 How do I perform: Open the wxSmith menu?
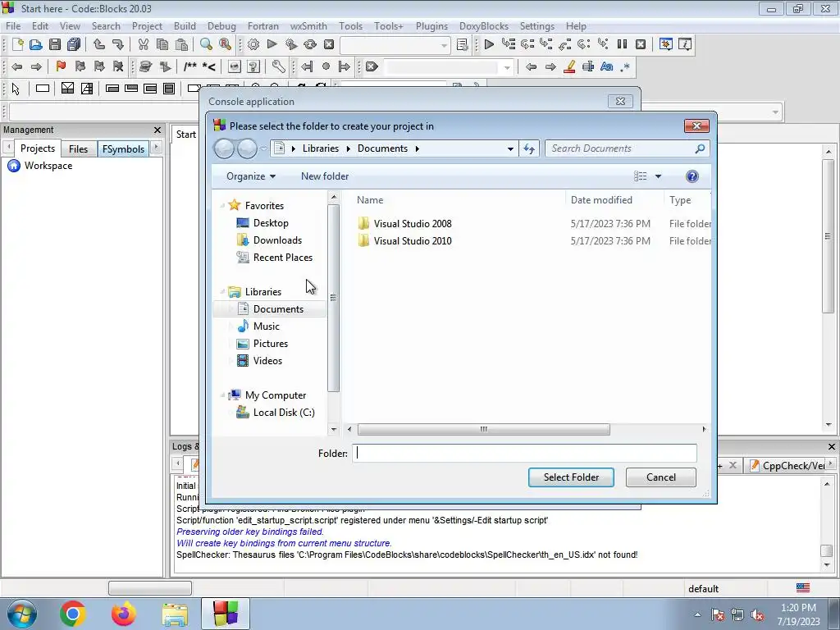pos(308,26)
